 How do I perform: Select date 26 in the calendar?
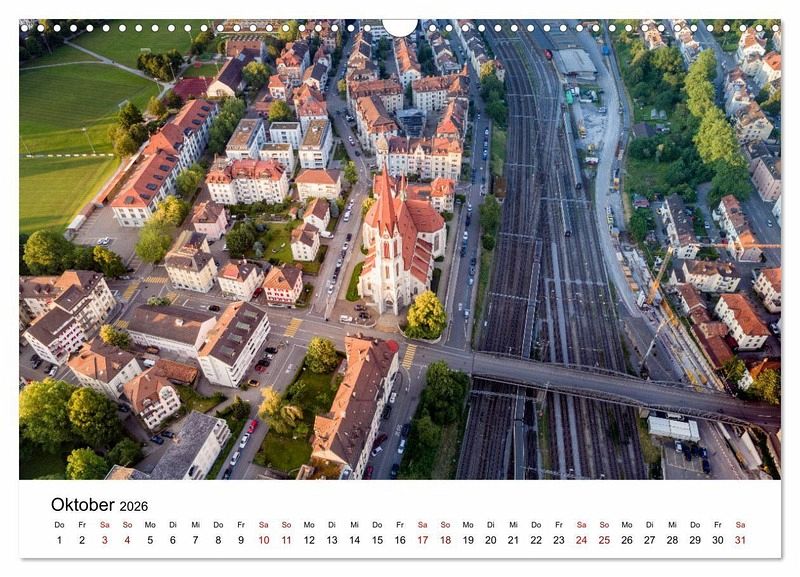(627, 540)
